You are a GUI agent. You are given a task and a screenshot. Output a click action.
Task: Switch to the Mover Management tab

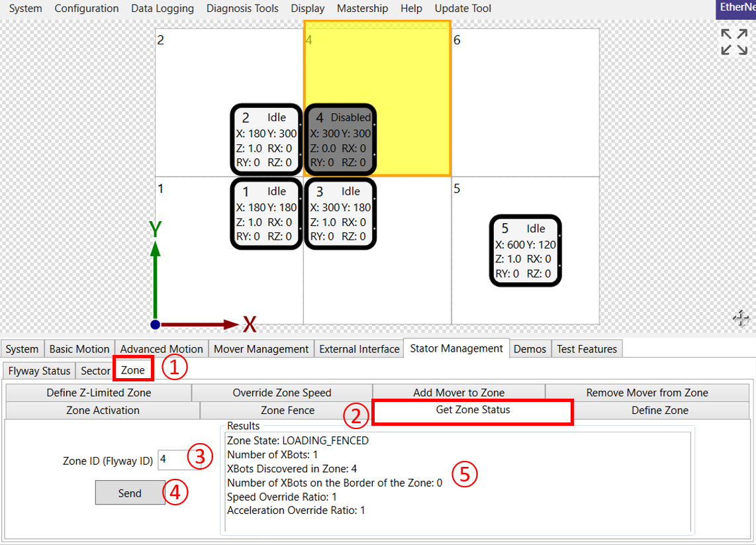tap(261, 348)
